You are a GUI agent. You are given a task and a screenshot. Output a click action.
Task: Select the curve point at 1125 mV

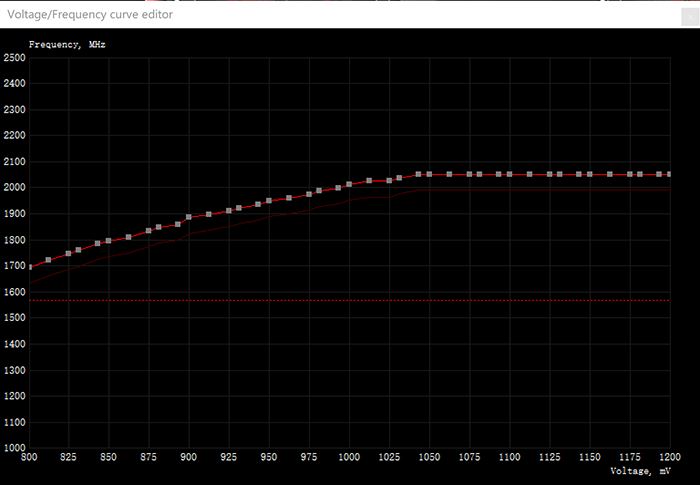click(549, 174)
